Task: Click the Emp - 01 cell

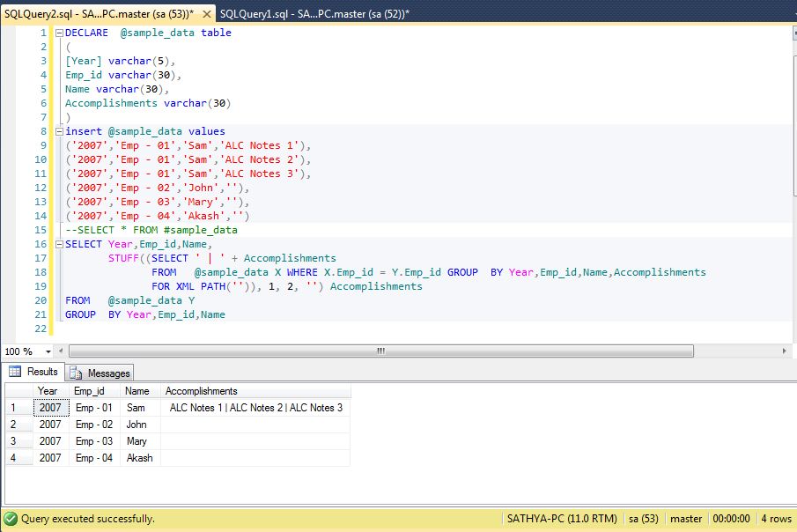Action: coord(94,408)
